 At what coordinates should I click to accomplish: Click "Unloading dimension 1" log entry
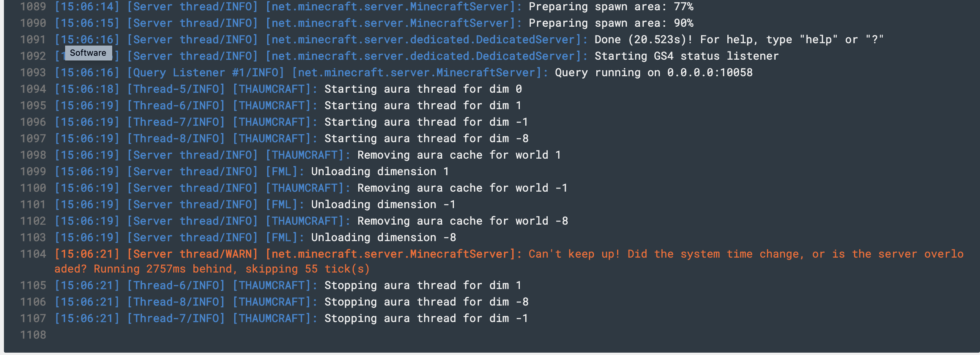point(380,172)
